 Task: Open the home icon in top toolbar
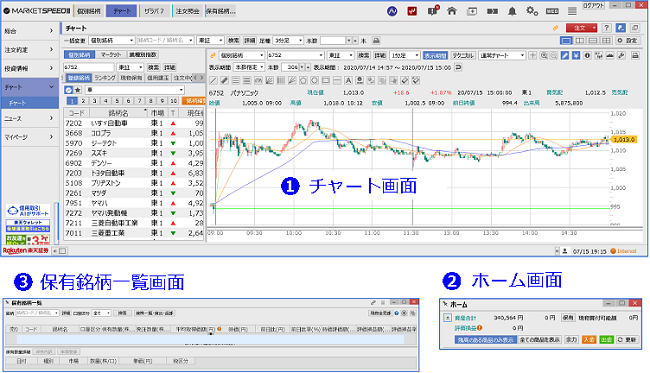point(452,11)
